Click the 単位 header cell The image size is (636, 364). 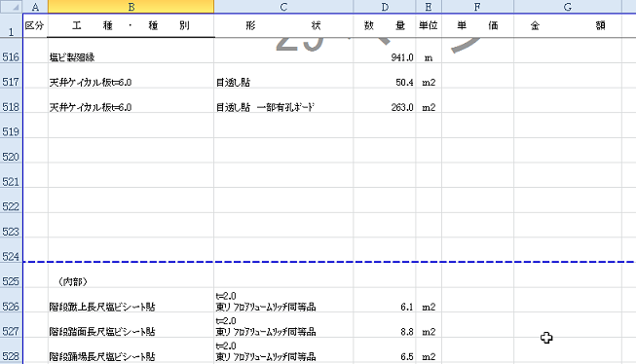coord(429,26)
